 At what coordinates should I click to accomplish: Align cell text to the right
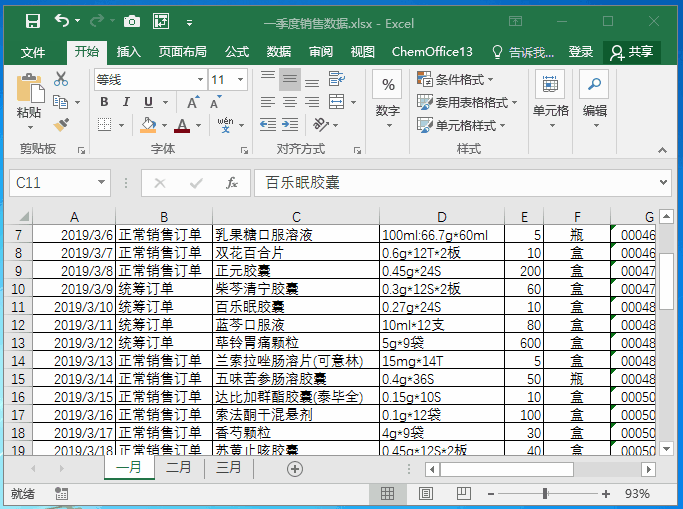pos(312,102)
